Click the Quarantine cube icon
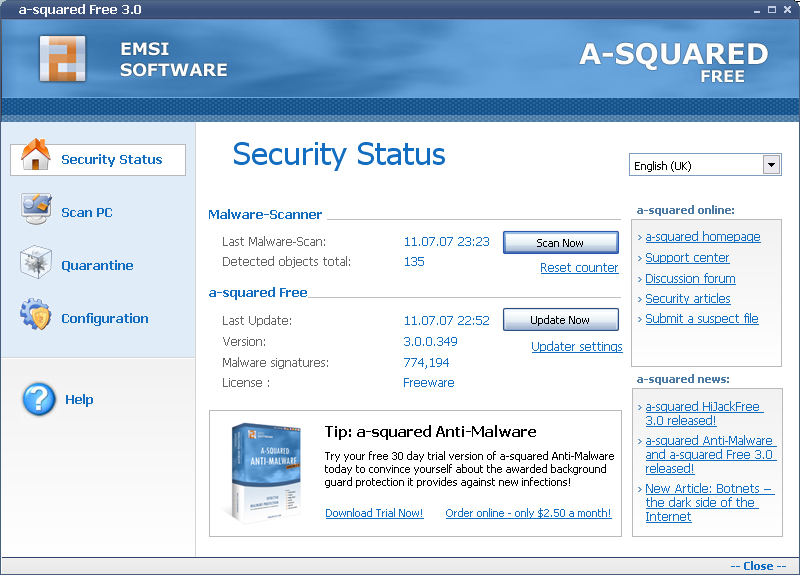Image resolution: width=800 pixels, height=575 pixels. click(x=36, y=264)
